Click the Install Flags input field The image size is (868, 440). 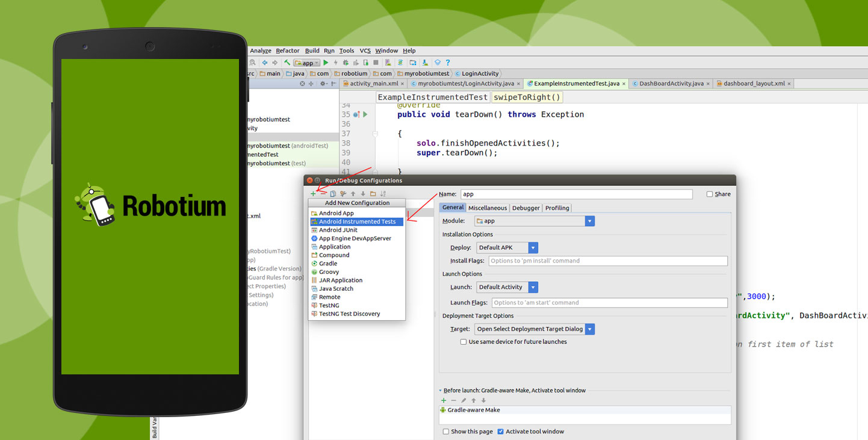[x=608, y=261]
